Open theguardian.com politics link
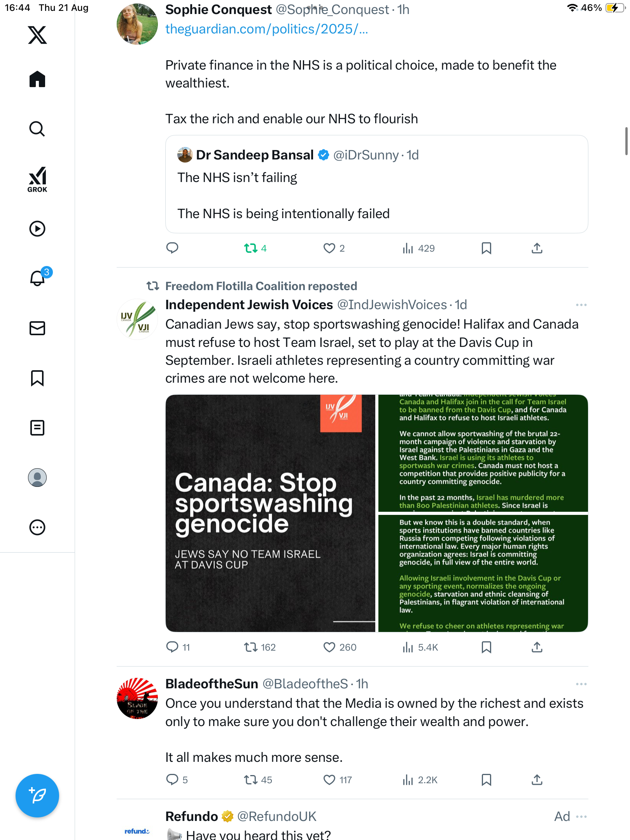This screenshot has height=840, width=630. point(266,29)
